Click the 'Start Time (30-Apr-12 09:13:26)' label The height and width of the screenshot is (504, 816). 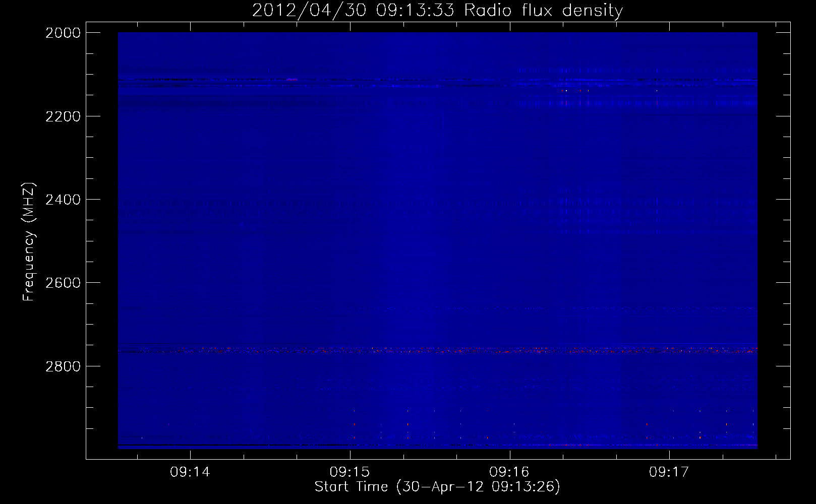[x=437, y=487]
